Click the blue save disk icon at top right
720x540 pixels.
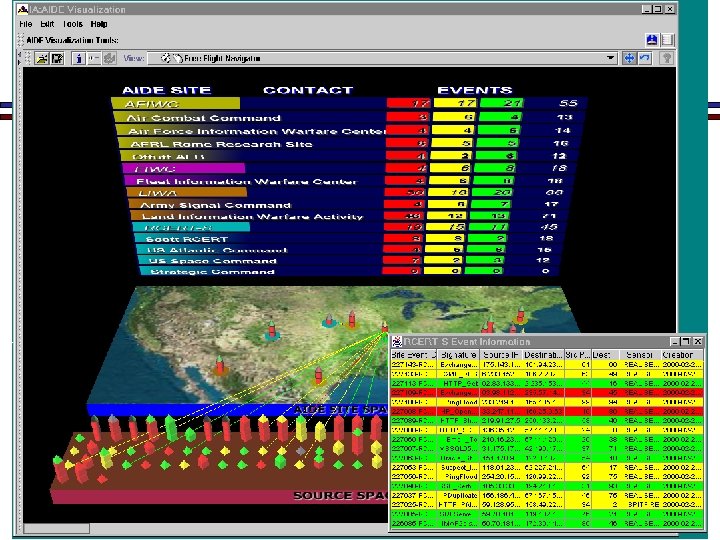coord(652,40)
